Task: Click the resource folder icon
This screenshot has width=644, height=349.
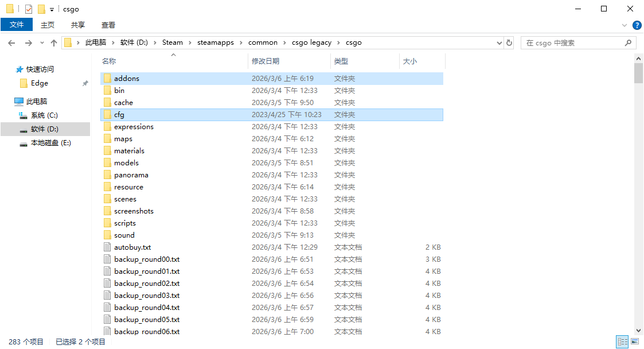Action: pos(107,187)
